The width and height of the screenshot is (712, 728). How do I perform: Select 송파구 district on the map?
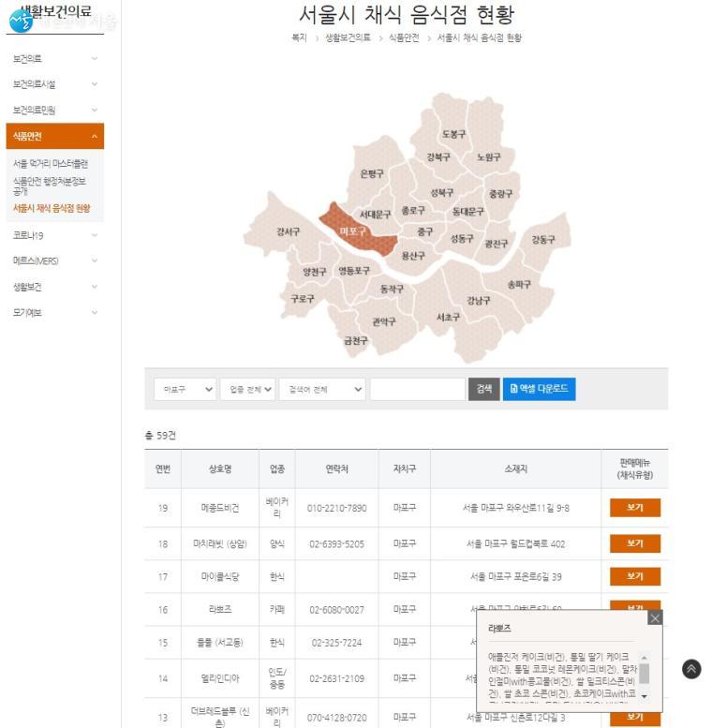pos(518,284)
